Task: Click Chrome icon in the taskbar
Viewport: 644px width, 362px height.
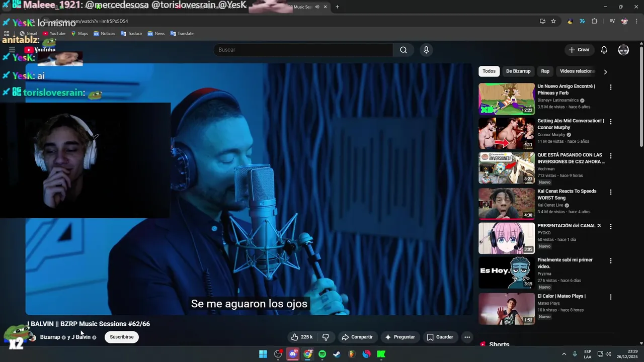Action: (x=307, y=354)
